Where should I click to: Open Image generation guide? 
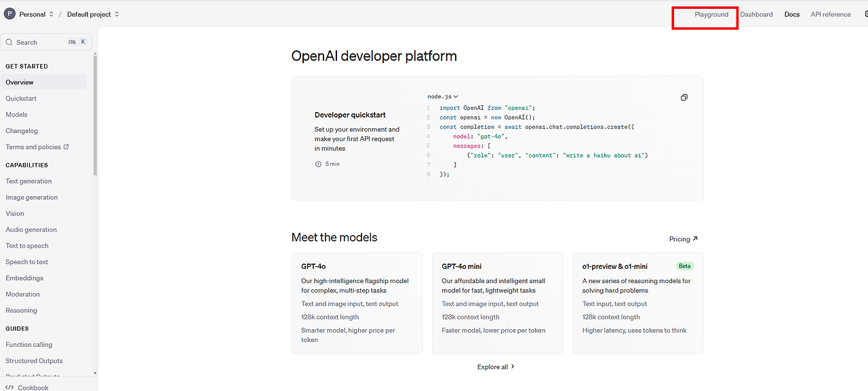32,198
